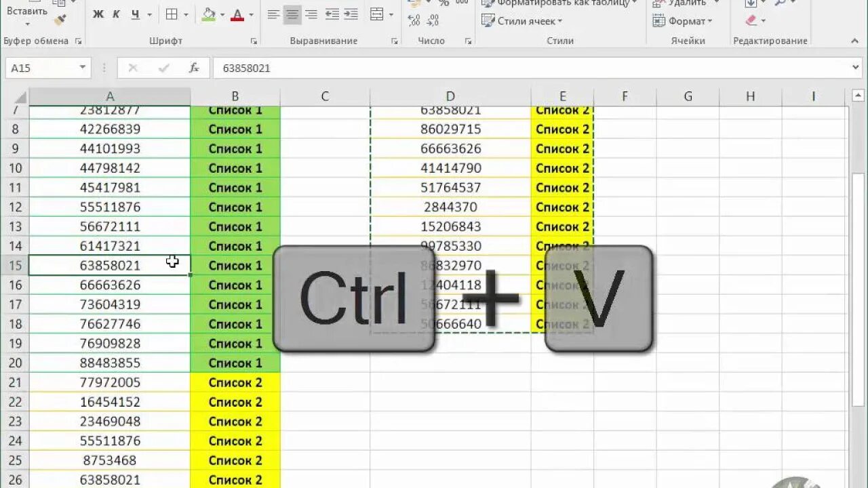Apply the red font color button
Viewport: 868px width, 488px height.
pos(237,14)
